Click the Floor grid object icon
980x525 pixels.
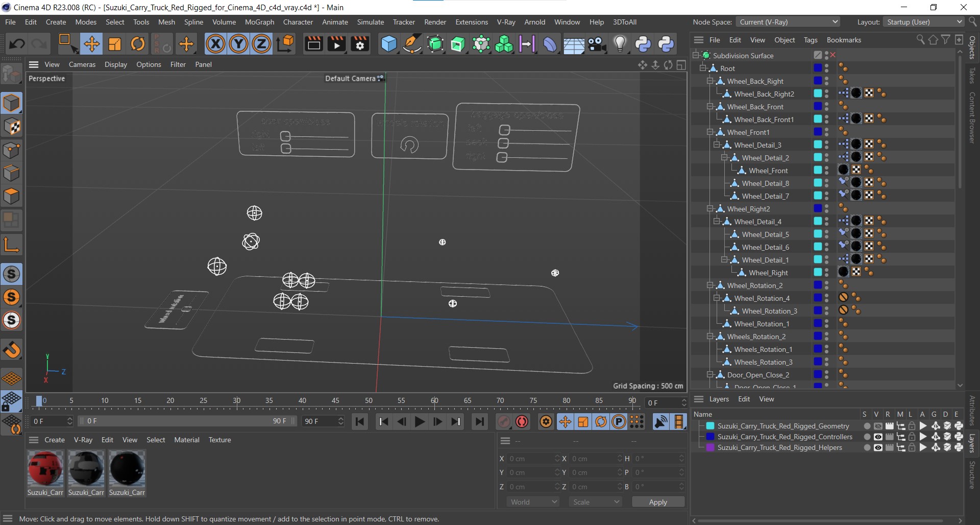click(574, 44)
